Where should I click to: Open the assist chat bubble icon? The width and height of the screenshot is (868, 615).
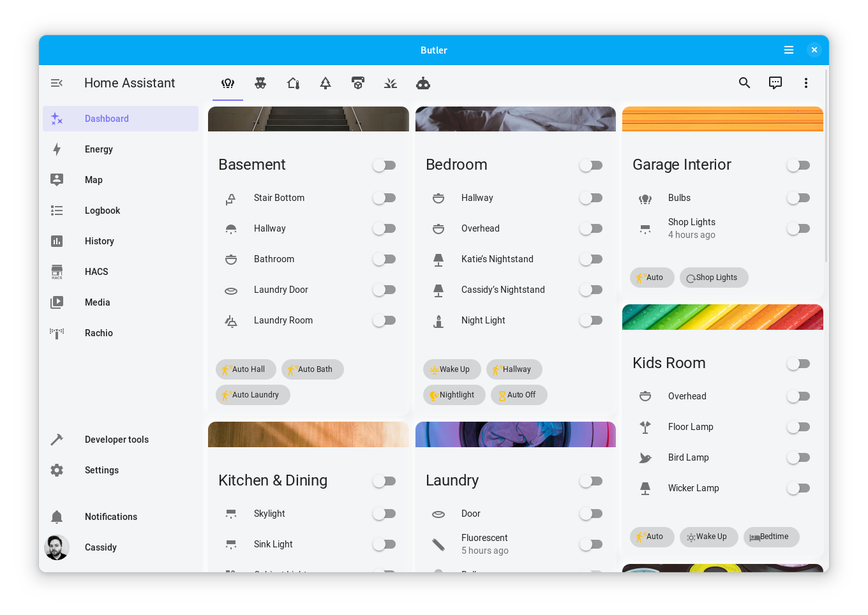775,83
